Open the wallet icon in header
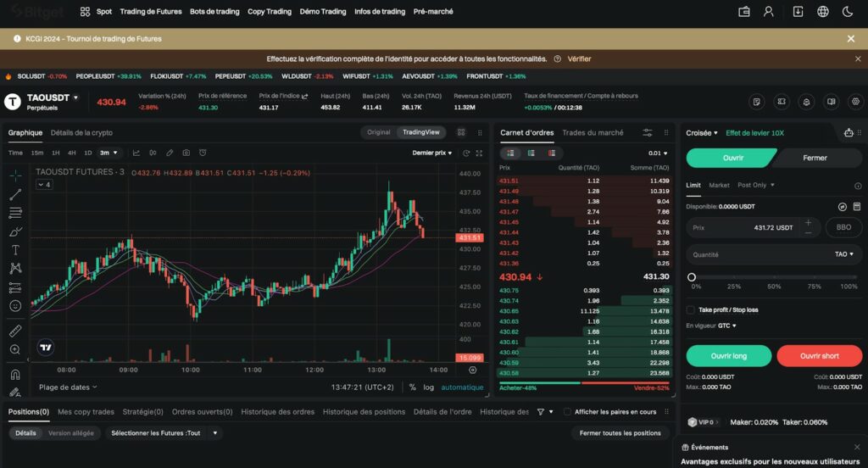Viewport: 868px width, 468px height. click(x=744, y=12)
